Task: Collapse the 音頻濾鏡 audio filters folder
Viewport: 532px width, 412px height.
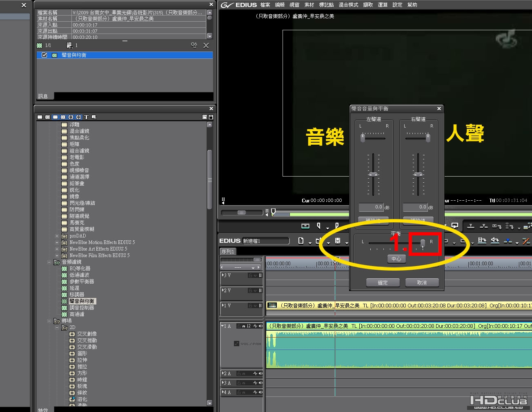Action: tap(49, 262)
